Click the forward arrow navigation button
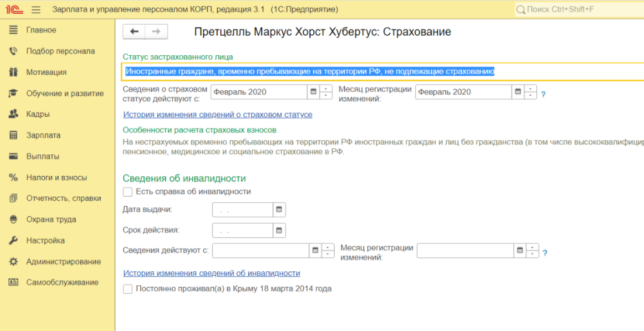The height and width of the screenshot is (331, 644). tap(157, 31)
